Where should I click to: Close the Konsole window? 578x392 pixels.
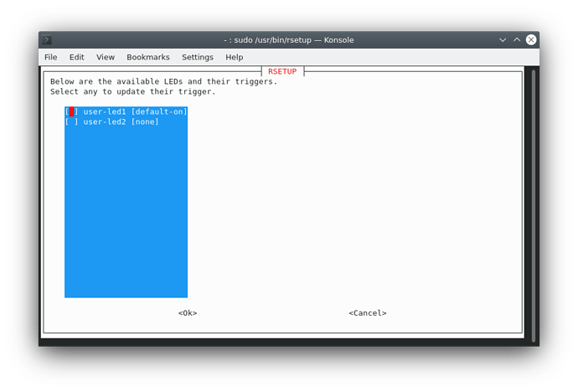point(531,40)
